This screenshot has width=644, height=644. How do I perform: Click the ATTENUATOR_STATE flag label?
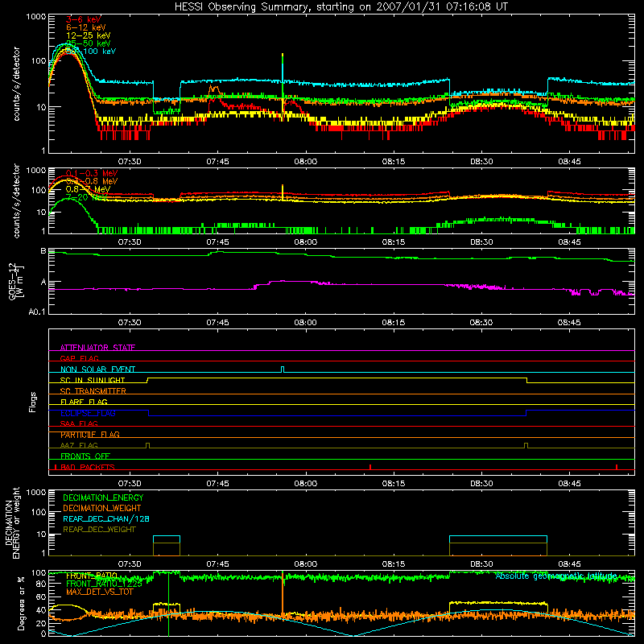(97, 348)
